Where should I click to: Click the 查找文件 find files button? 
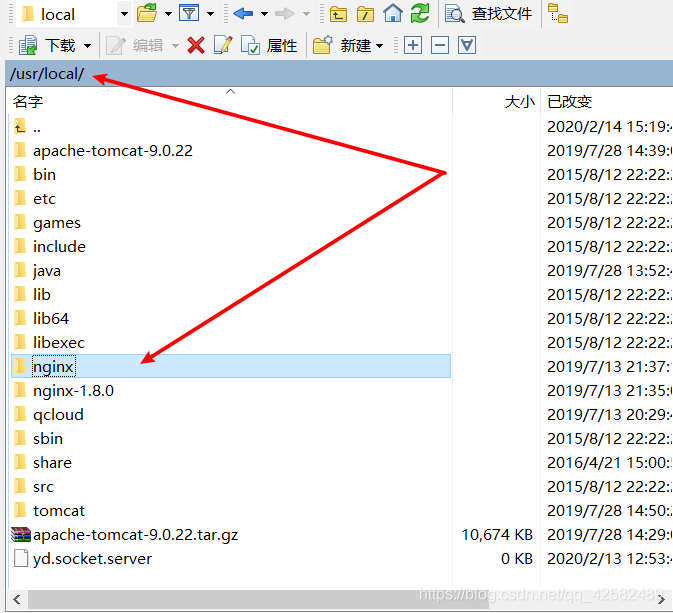click(489, 14)
